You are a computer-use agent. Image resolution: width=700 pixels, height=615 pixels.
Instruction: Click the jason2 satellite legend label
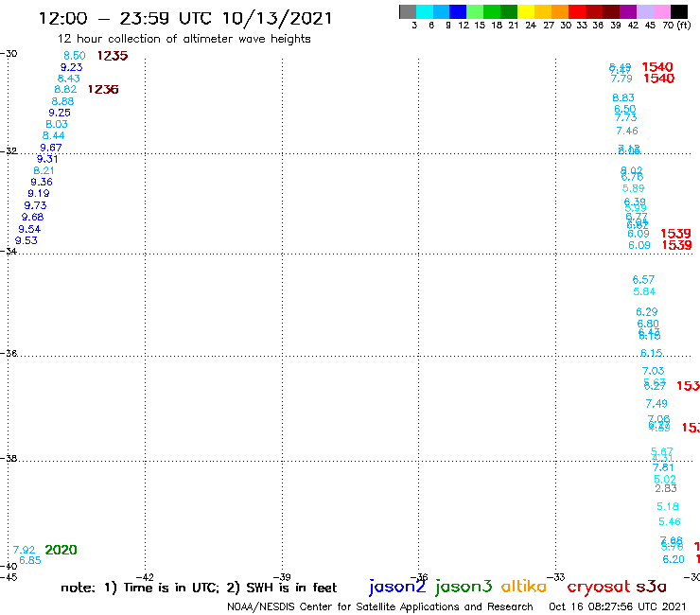(x=397, y=587)
